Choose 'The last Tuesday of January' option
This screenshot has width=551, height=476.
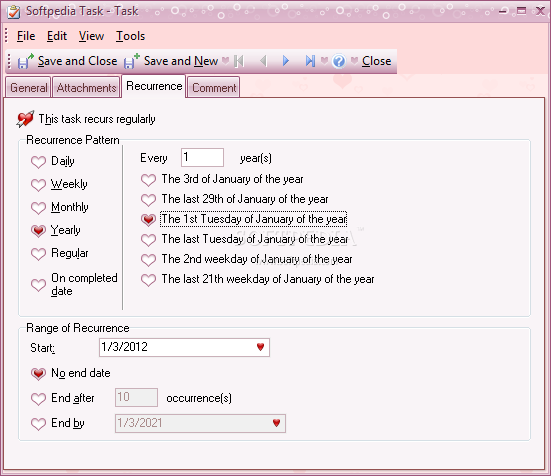point(148,240)
